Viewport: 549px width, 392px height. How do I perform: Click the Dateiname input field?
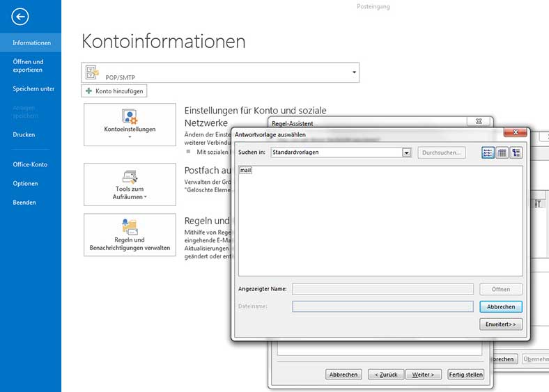[382, 306]
